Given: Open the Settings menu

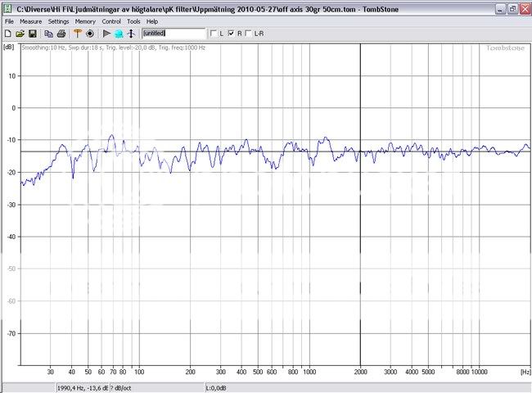Looking at the screenshot, I should click(58, 21).
